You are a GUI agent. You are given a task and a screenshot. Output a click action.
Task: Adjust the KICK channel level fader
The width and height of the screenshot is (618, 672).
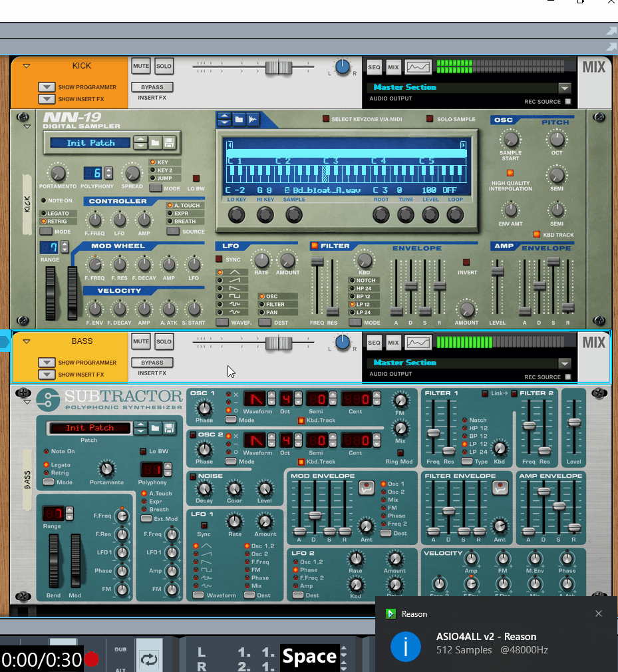coord(279,67)
